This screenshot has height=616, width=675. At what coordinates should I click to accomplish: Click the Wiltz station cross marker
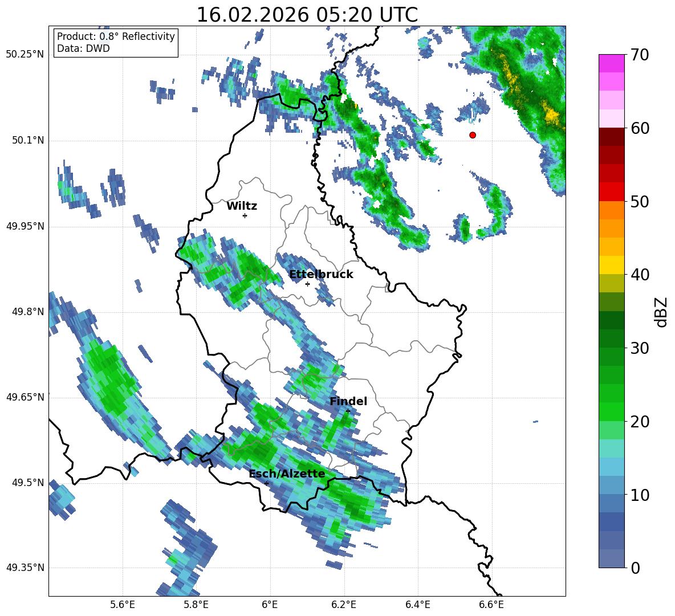245,215
